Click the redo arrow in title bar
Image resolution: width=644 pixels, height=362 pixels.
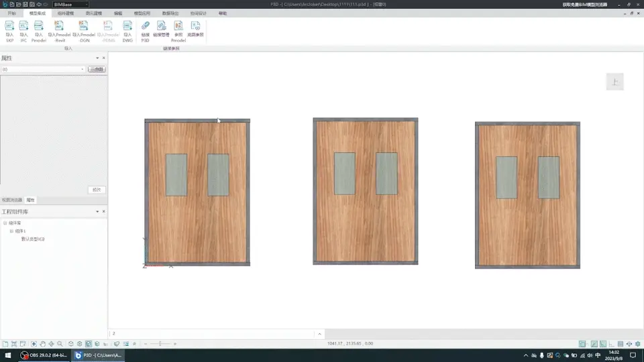45,4
